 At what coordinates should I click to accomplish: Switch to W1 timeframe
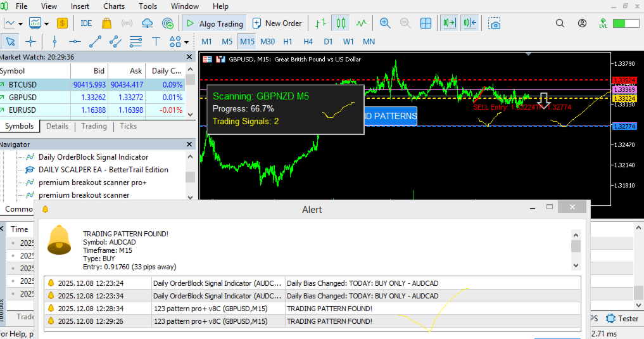(348, 41)
